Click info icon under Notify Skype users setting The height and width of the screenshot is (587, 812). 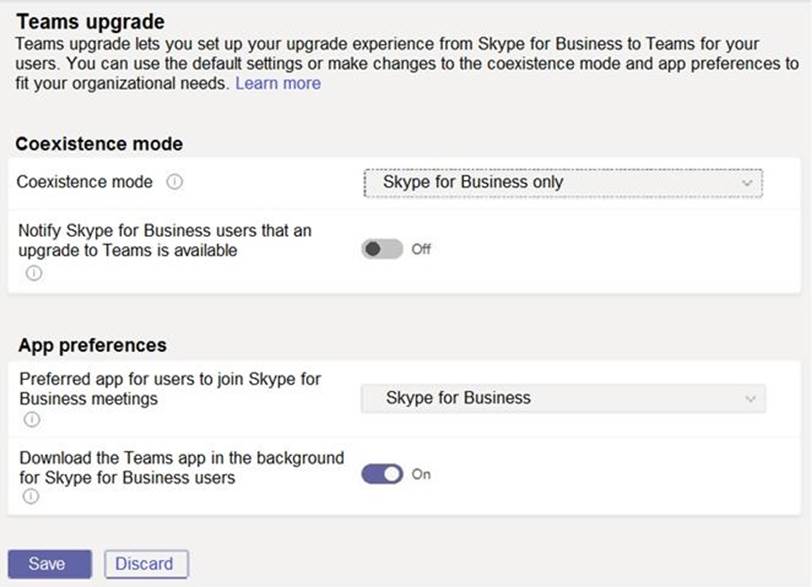(33, 273)
